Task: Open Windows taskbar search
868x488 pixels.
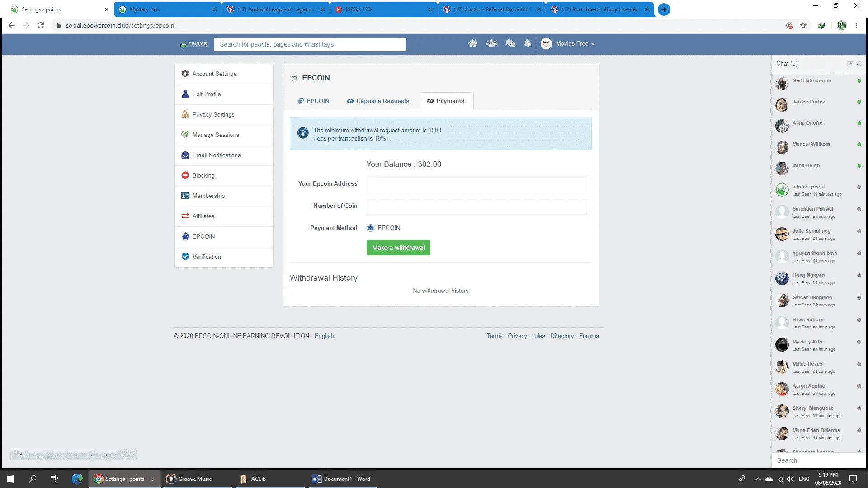Action: (x=33, y=479)
